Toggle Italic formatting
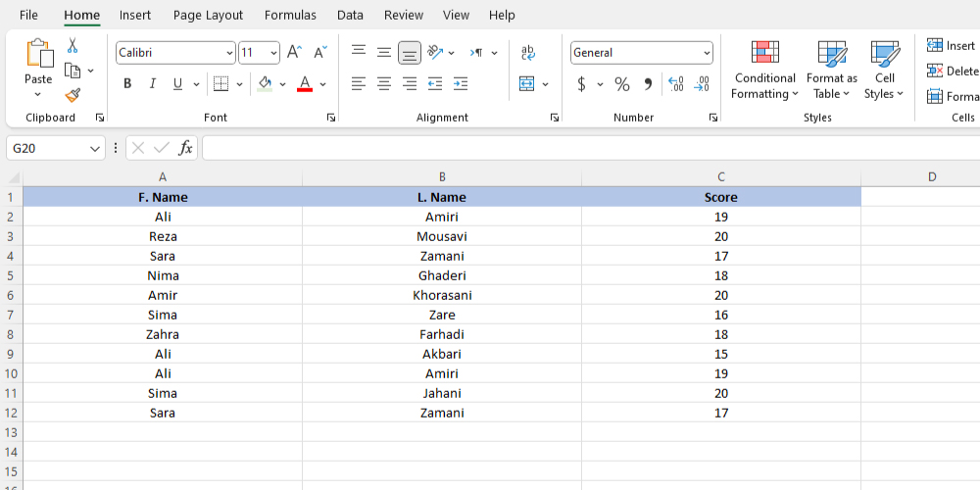The width and height of the screenshot is (980, 490). [x=152, y=84]
